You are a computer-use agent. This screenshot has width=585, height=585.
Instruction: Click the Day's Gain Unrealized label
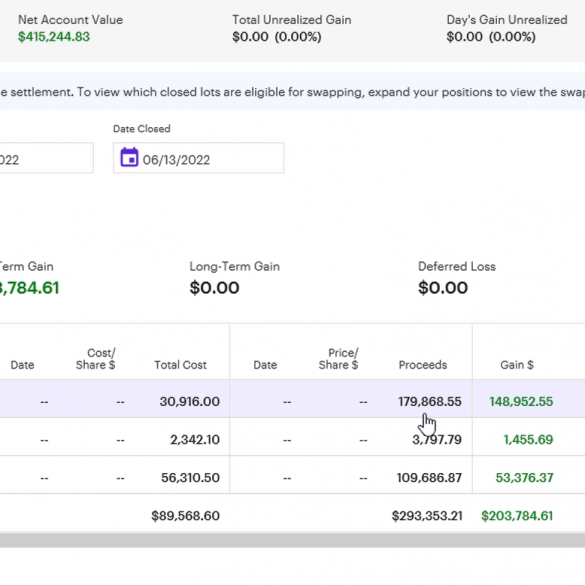[x=507, y=20]
